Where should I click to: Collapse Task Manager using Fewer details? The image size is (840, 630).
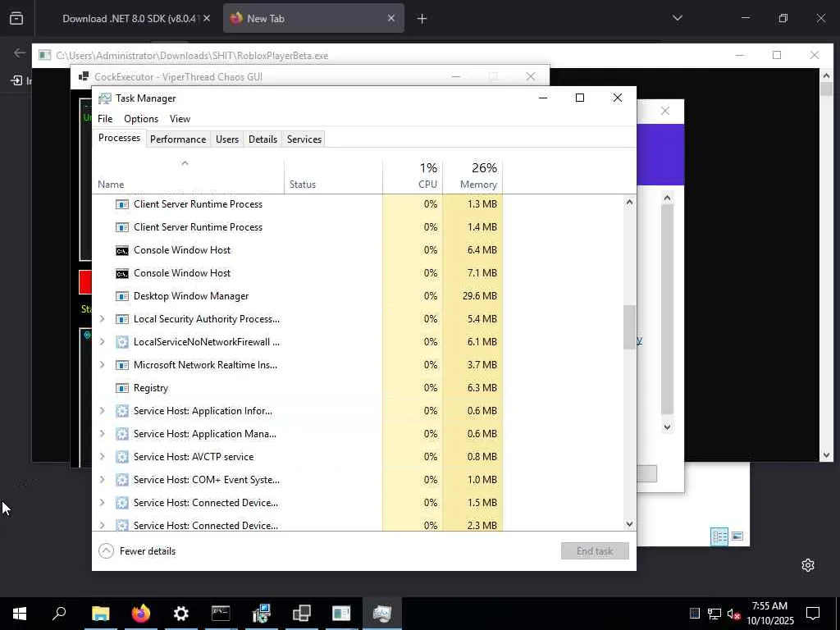pos(137,550)
